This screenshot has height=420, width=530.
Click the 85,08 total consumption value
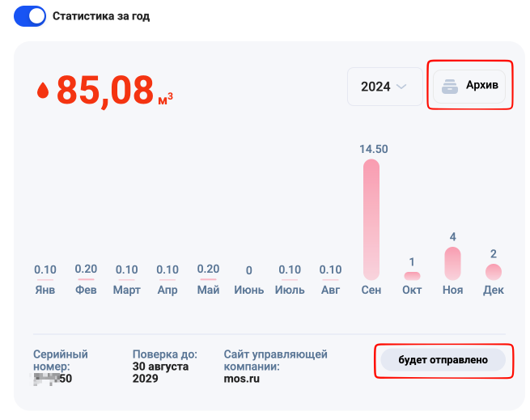point(105,90)
